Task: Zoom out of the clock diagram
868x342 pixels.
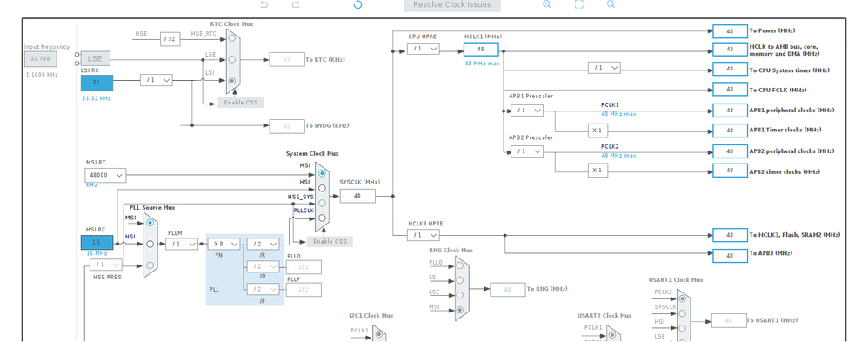Action: pyautogui.click(x=611, y=4)
